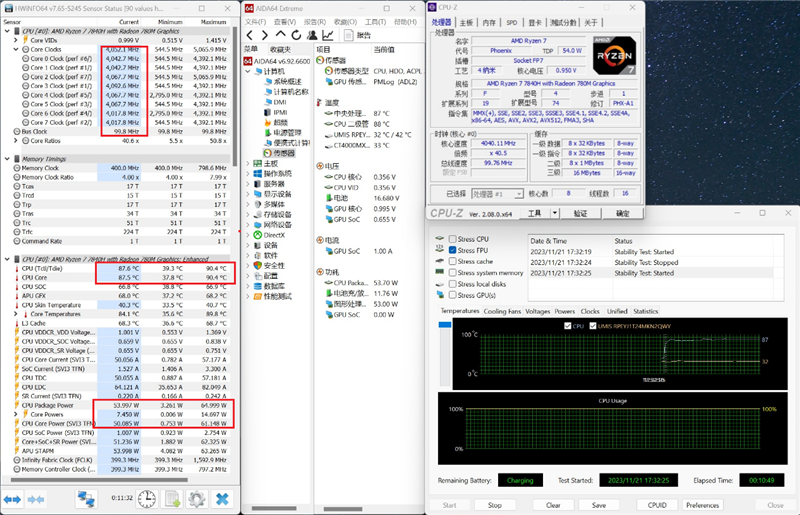This screenshot has height=515, width=800.
Task: Open CPU-Z 处理器 #1 selection dropdown
Action: click(x=519, y=194)
